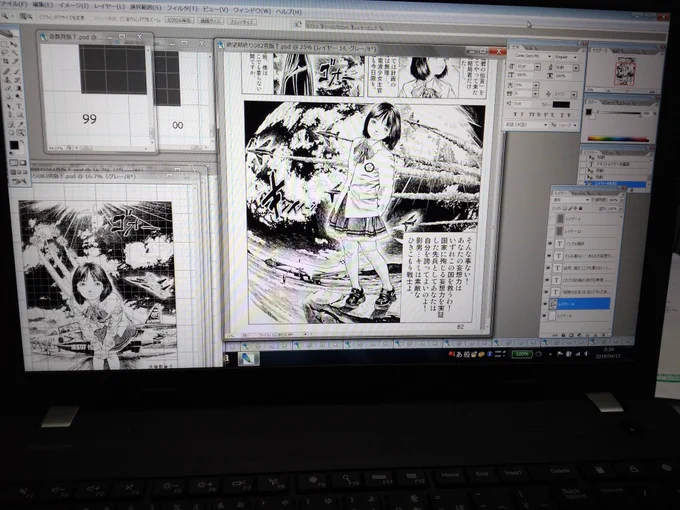Click the ピクセル等倍 button in options bar
680x510 pixels.
click(179, 20)
